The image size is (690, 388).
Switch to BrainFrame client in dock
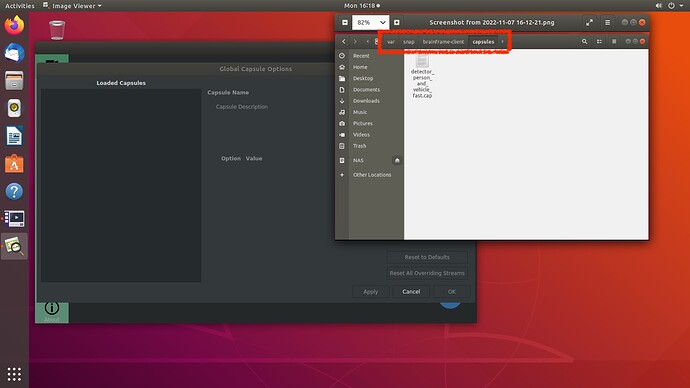point(14,219)
